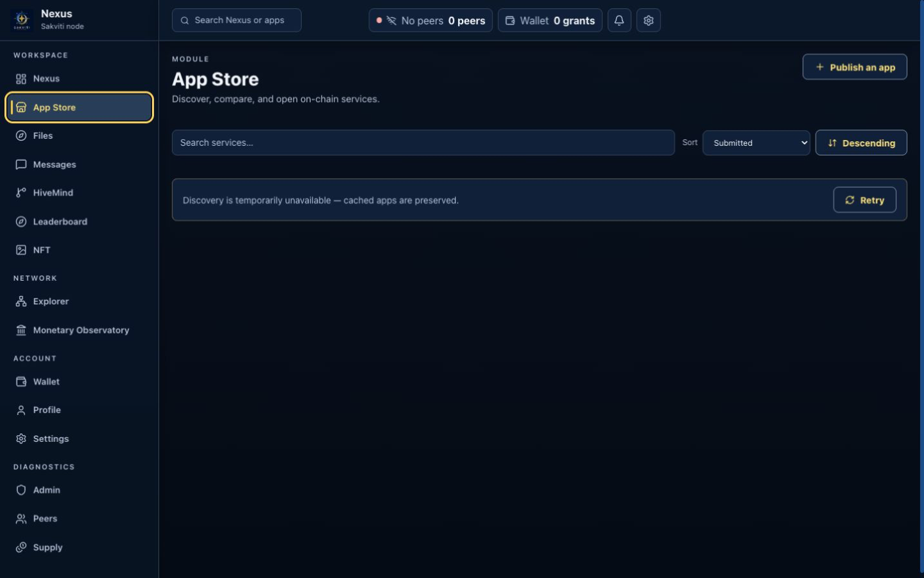Image resolution: width=924 pixels, height=578 pixels.
Task: Click the no-connection wifi icon in peers status
Action: [391, 21]
